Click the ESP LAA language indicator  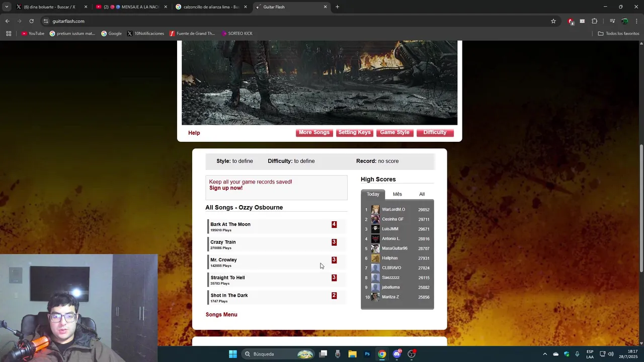(x=590, y=354)
